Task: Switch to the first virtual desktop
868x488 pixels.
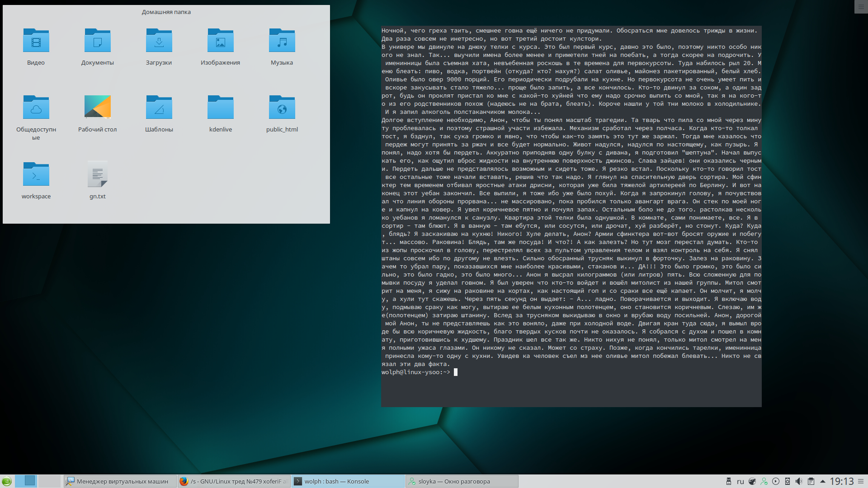Action: (26, 481)
